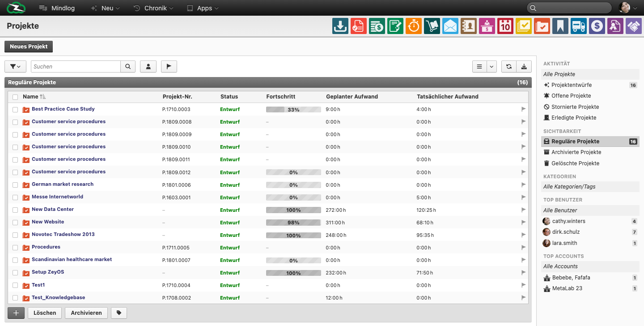The width and height of the screenshot is (644, 326).
Task: Click the 100% progress bar of Setup ZeyOS
Action: 293,272
